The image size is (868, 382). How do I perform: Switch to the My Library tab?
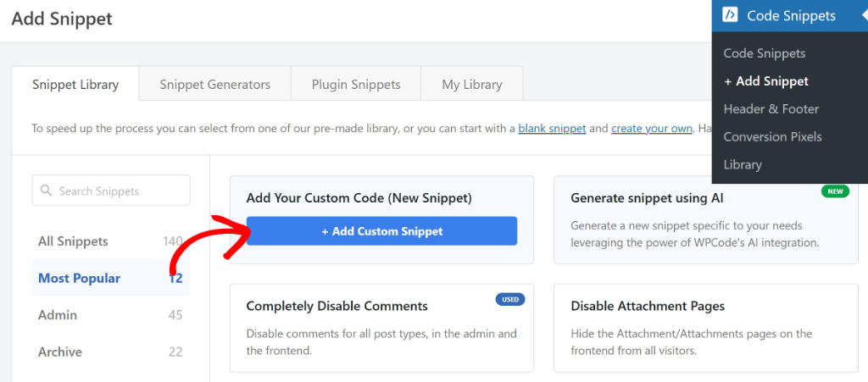pos(471,84)
